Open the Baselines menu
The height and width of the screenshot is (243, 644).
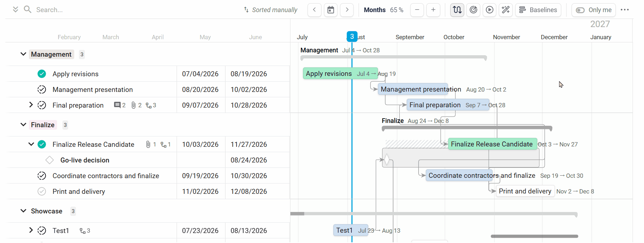tap(538, 10)
